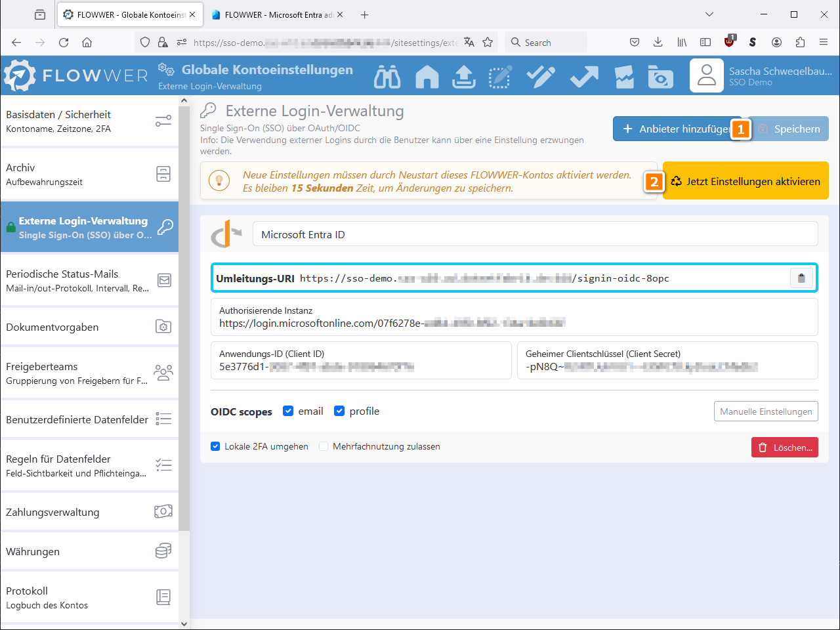Click the binoculars search icon in header

coord(387,77)
